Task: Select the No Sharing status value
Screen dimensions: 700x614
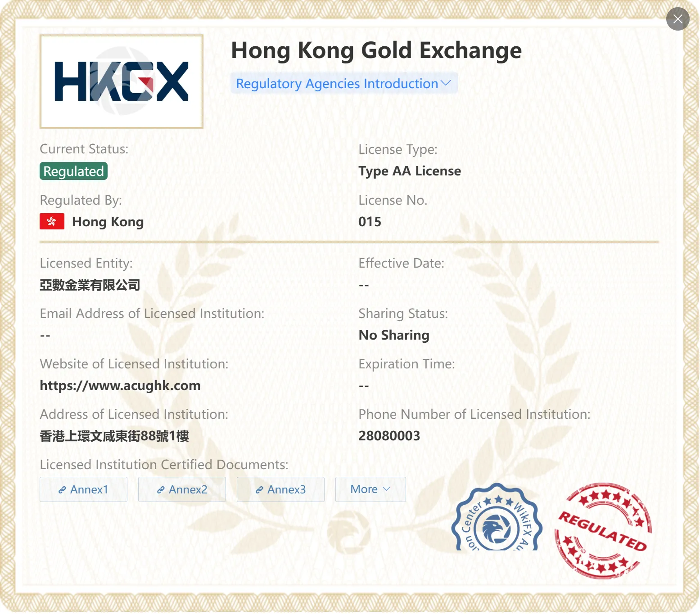Action: coord(394,335)
